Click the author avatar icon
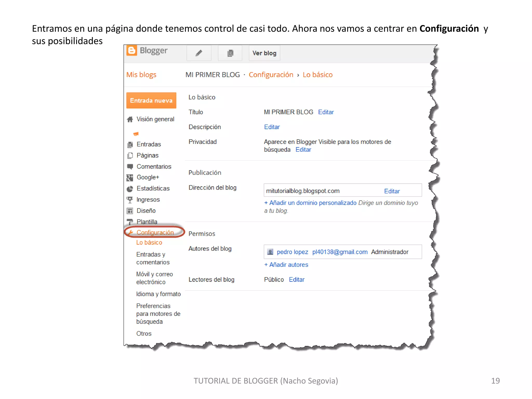 (x=270, y=252)
